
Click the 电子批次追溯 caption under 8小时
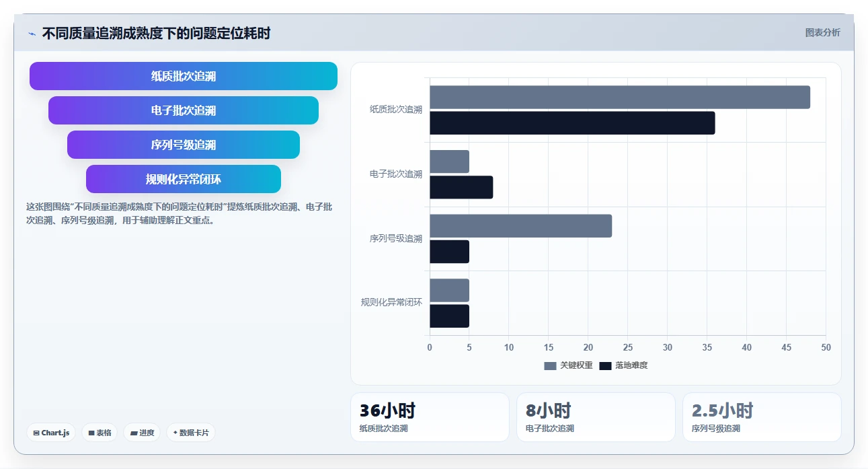[550, 429]
